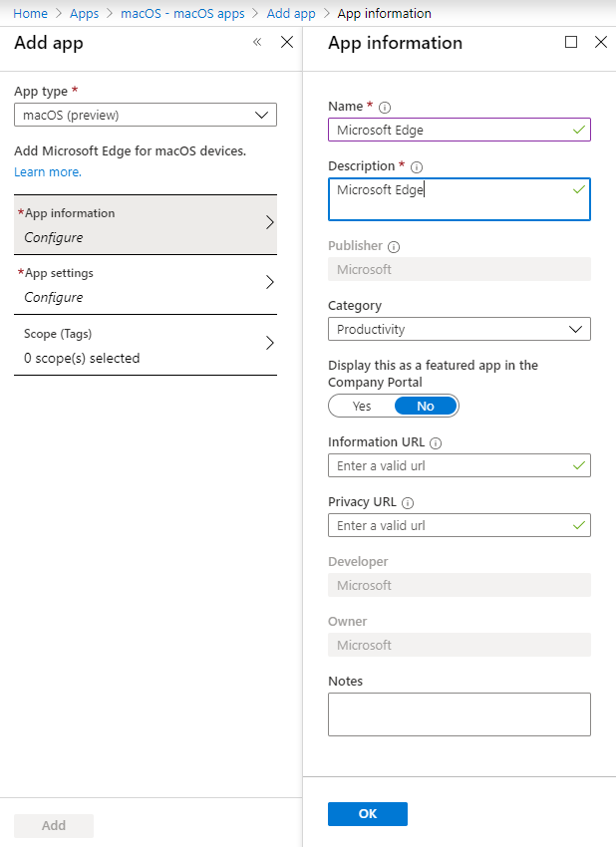Image resolution: width=616 pixels, height=847 pixels.
Task: Go to Home breadcrumb
Action: (x=30, y=14)
